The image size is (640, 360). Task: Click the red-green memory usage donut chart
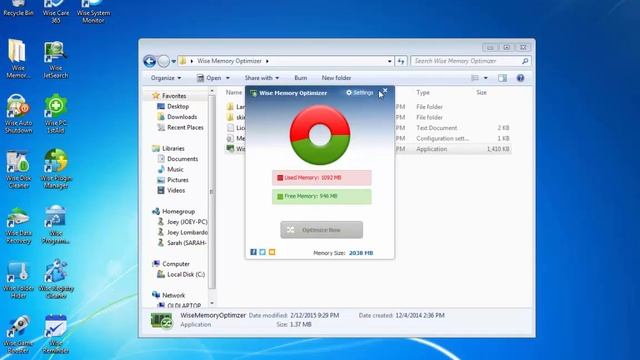click(320, 135)
